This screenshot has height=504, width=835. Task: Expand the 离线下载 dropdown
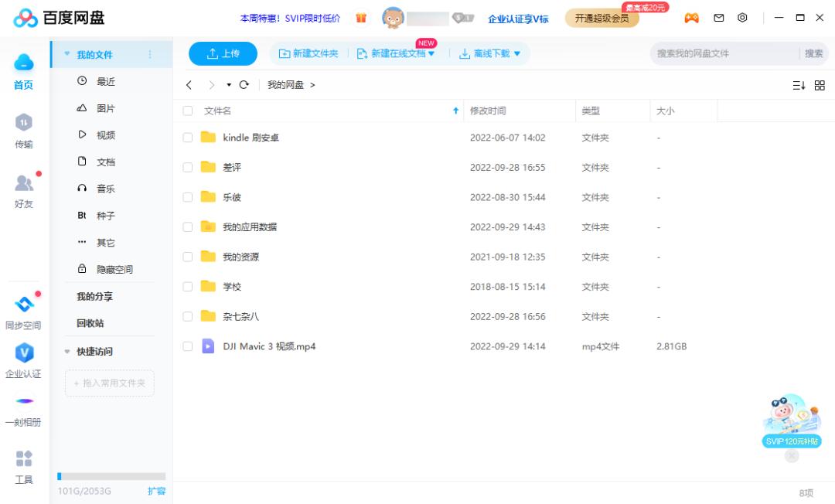(x=517, y=53)
